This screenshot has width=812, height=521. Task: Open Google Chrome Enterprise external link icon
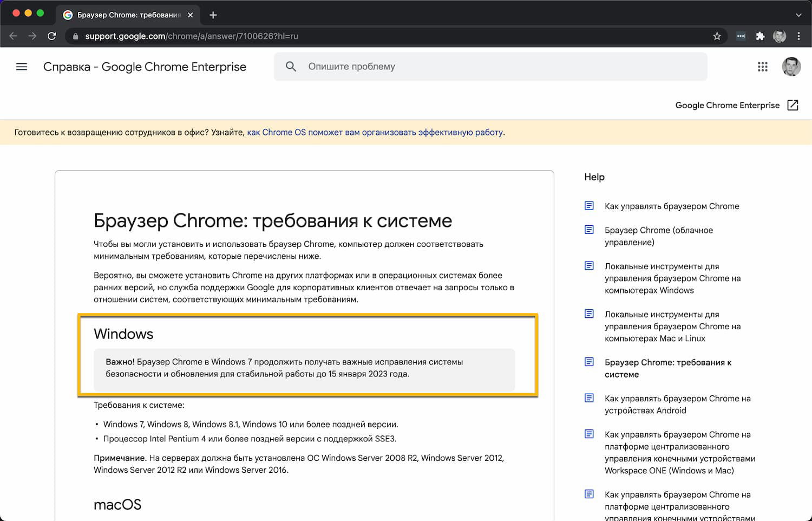click(x=793, y=105)
